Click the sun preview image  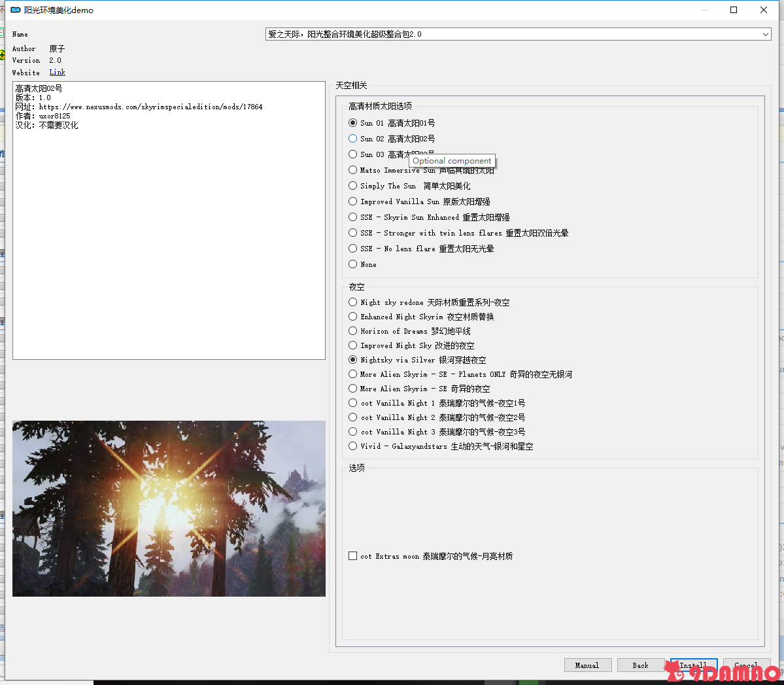(x=169, y=508)
